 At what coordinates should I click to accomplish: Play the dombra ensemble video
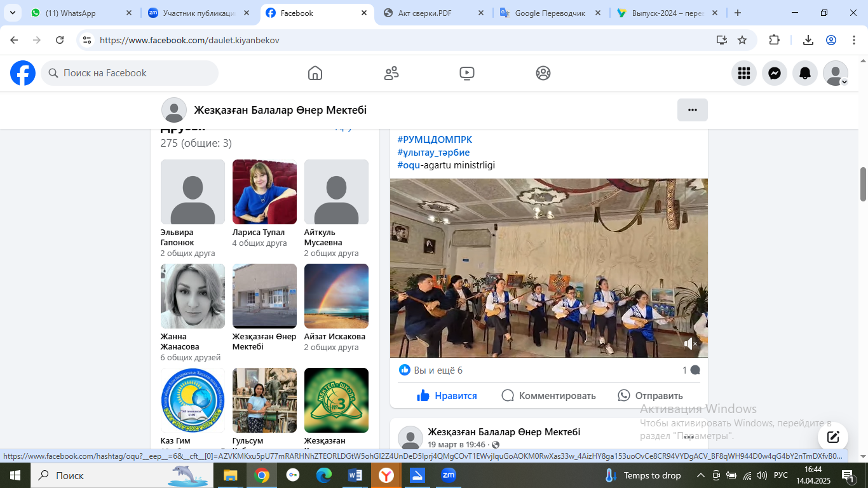coord(549,268)
